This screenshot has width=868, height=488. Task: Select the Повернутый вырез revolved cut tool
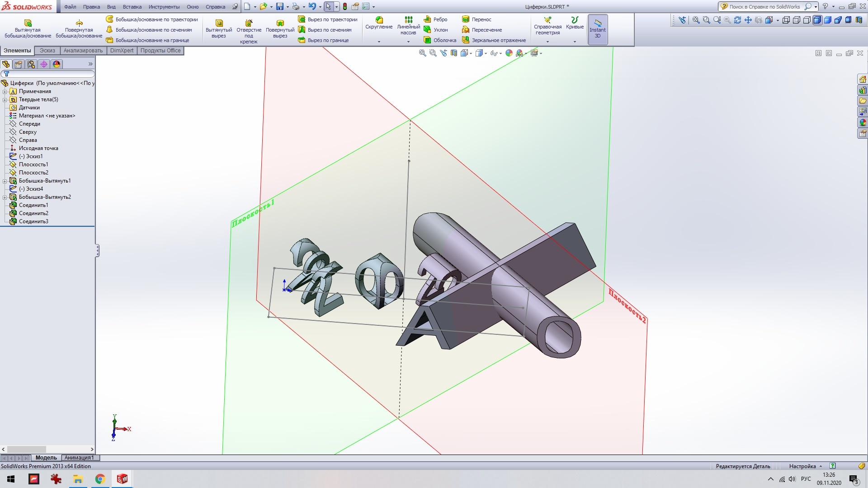pyautogui.click(x=280, y=28)
